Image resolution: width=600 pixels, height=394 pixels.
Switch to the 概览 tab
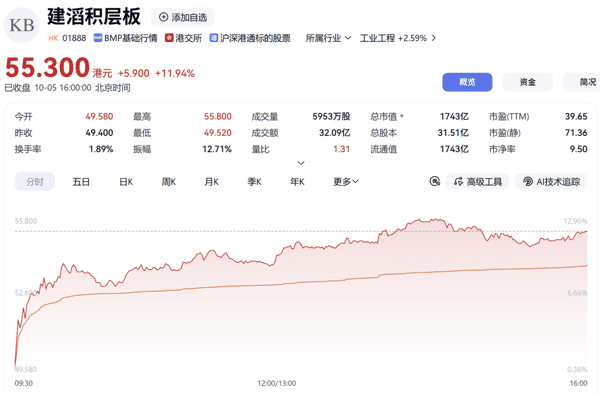(467, 82)
